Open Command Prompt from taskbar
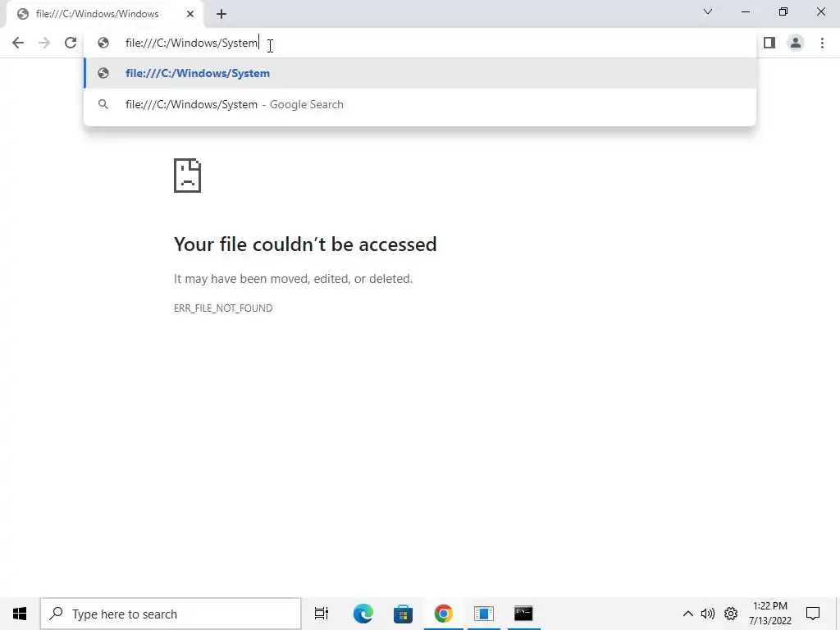The image size is (840, 630). 524,614
